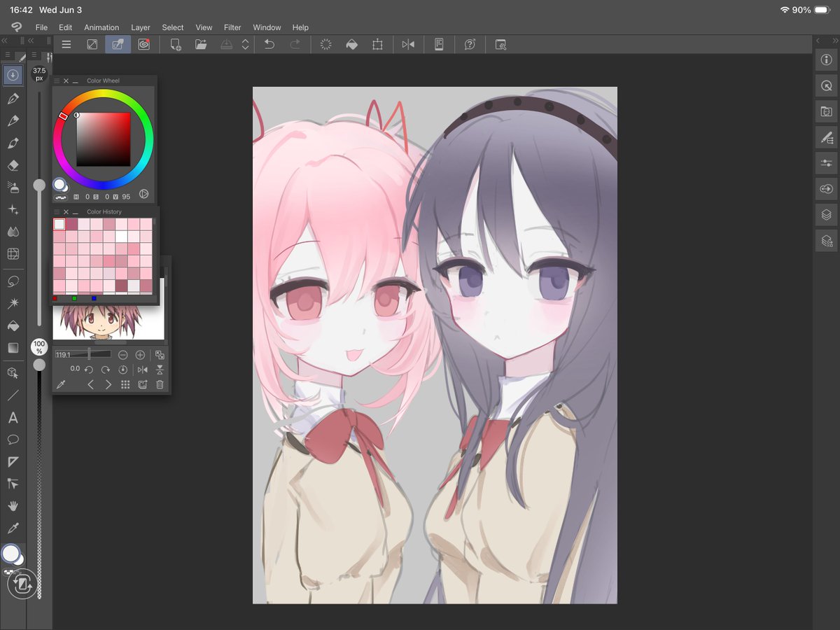The height and width of the screenshot is (630, 840).
Task: Toggle the touch gesture swap button at bottom left
Action: coord(22,583)
